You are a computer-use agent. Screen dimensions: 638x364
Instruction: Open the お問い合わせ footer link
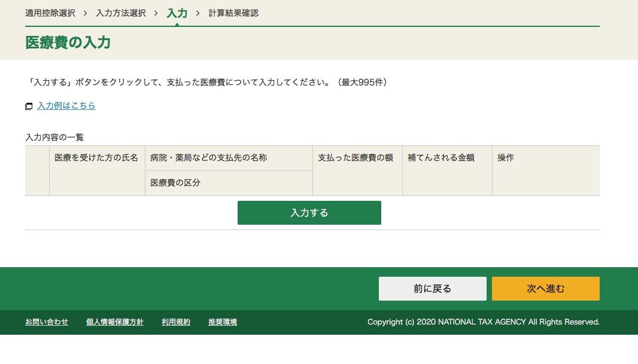(47, 322)
